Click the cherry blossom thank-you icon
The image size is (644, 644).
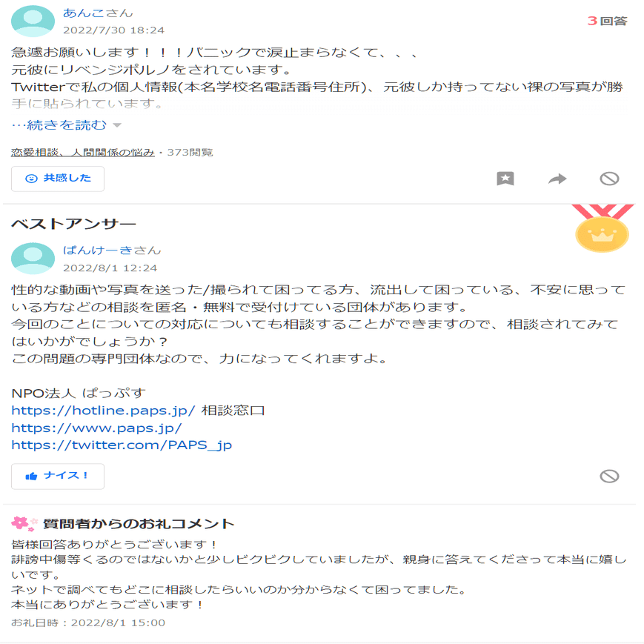24,524
